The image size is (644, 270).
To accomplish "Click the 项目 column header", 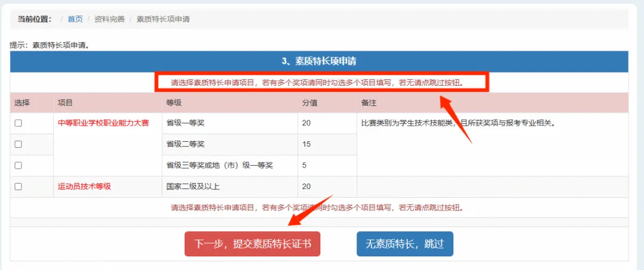I will click(x=65, y=103).
